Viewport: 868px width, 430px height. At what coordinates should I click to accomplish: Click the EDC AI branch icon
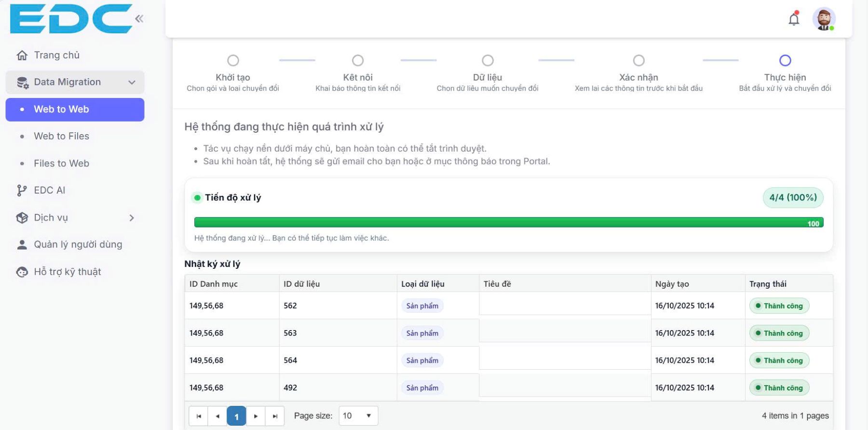[x=22, y=191]
